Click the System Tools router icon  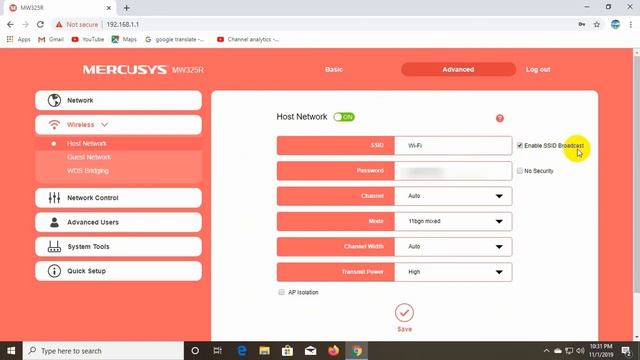pos(54,247)
